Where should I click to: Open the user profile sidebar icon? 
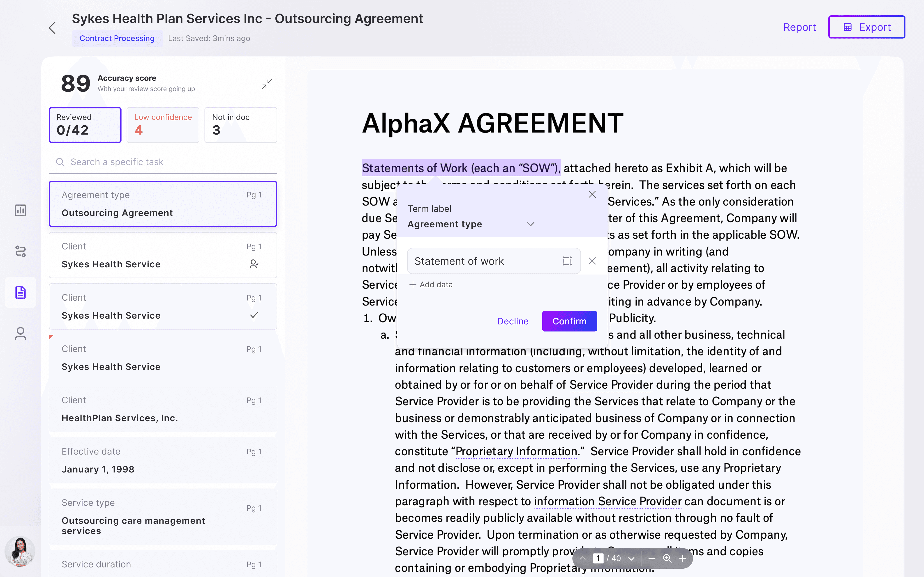click(21, 334)
